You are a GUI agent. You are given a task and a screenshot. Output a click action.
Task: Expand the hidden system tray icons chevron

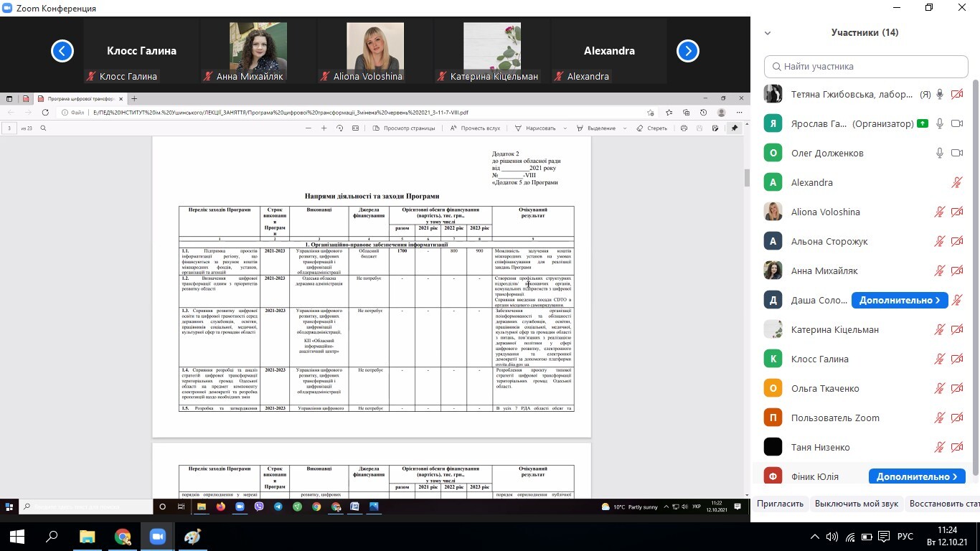click(815, 536)
